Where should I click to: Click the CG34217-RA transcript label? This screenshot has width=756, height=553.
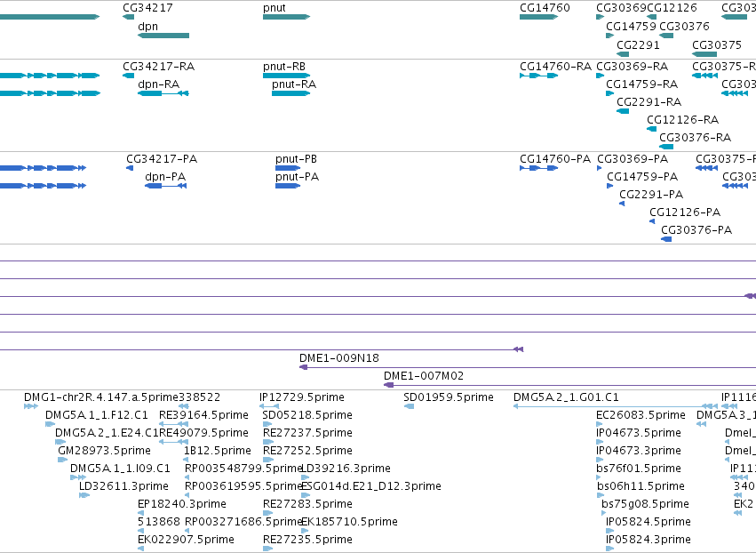point(159,66)
